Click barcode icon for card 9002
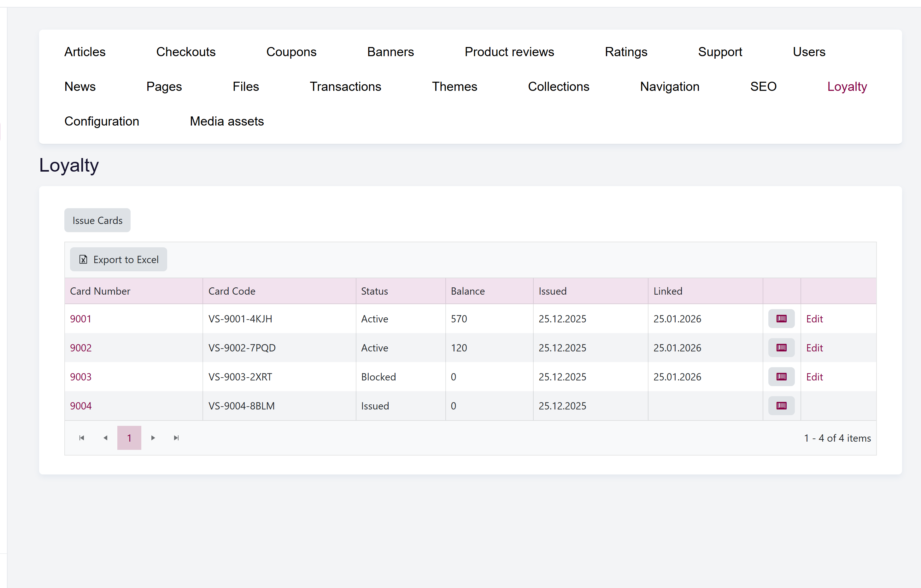The image size is (921, 588). (x=781, y=348)
